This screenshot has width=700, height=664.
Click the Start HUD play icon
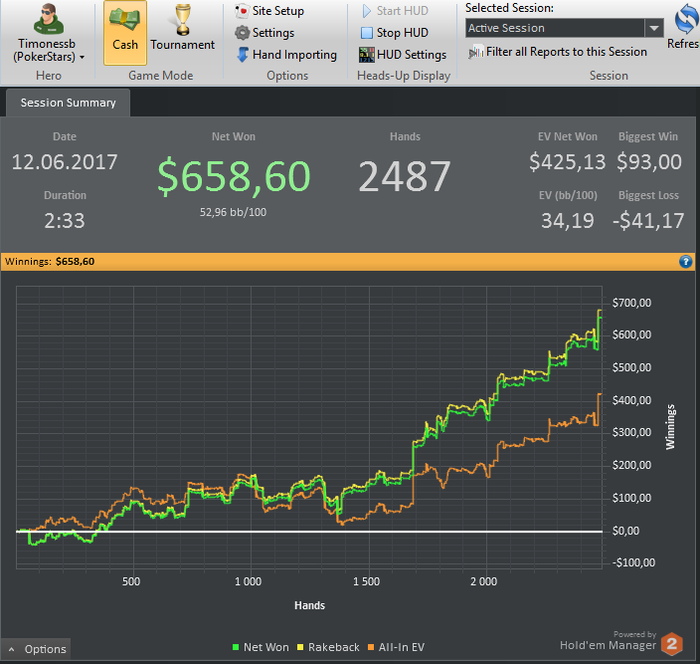[x=367, y=11]
